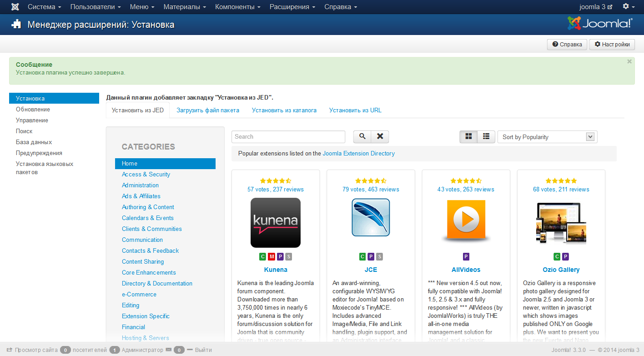Click the Kunena extension logo
The height and width of the screenshot is (356, 644).
click(276, 222)
